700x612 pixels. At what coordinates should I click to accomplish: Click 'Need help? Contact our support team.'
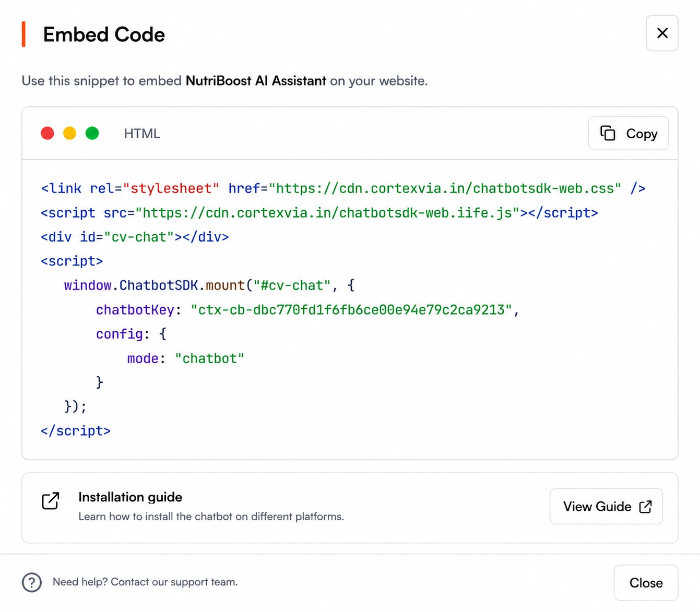tap(145, 582)
